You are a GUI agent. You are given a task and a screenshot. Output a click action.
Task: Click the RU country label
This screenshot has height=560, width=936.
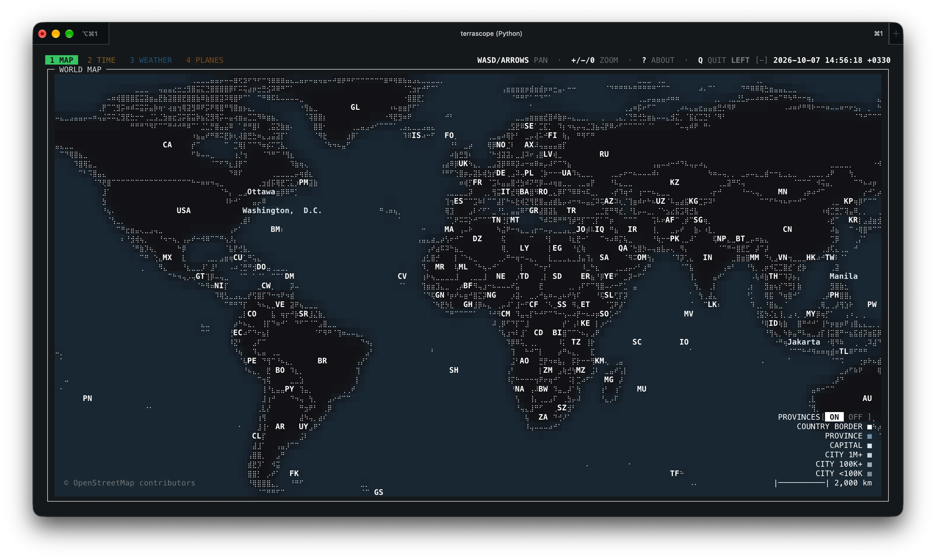(604, 154)
